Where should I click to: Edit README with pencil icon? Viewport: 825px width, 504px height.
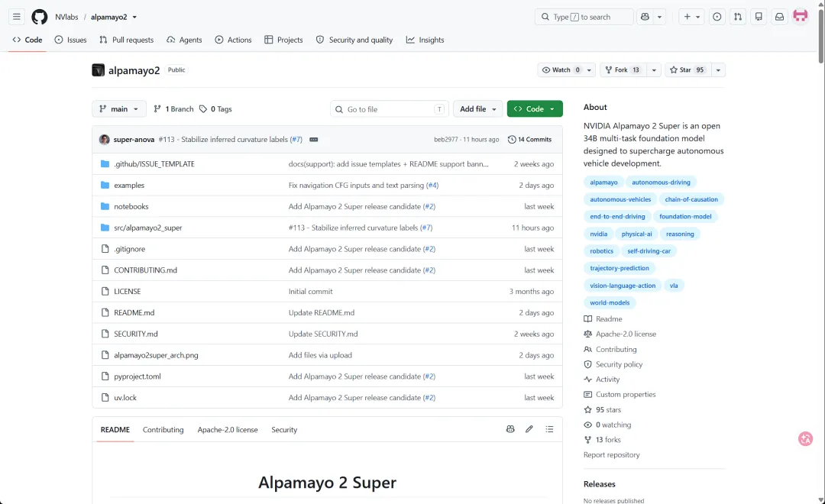529,429
